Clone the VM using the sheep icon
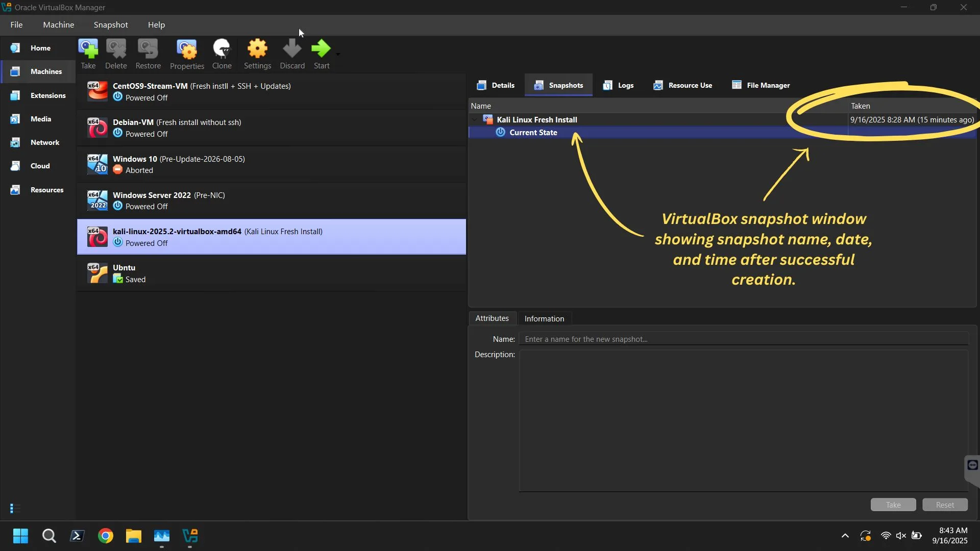This screenshot has height=551, width=980. click(x=222, y=51)
